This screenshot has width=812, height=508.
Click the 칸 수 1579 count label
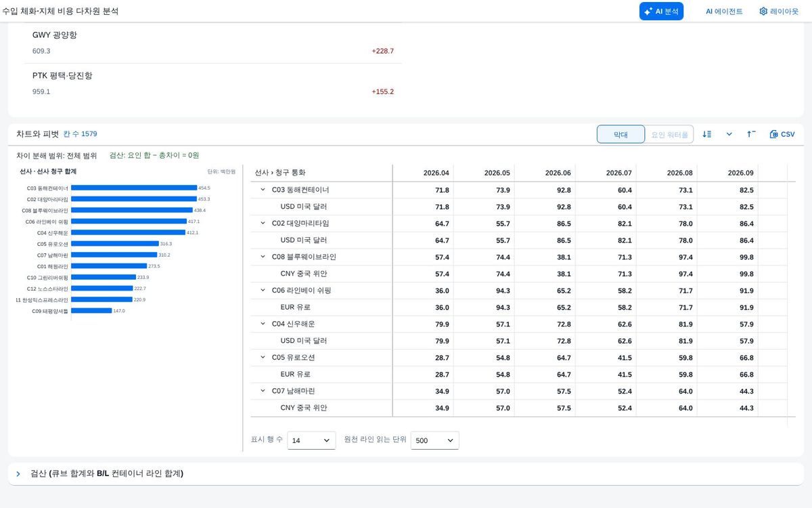(x=80, y=134)
